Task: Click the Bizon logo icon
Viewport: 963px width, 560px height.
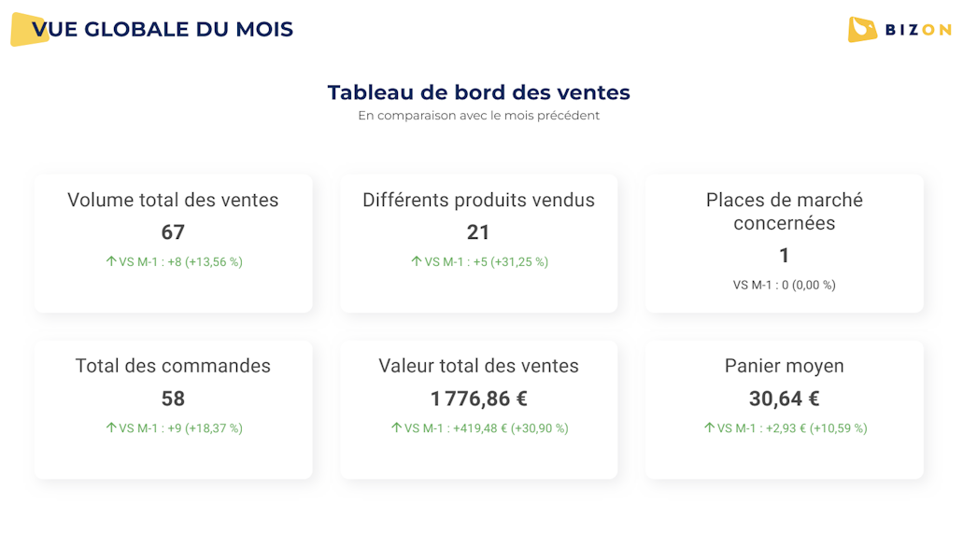Action: [x=862, y=30]
